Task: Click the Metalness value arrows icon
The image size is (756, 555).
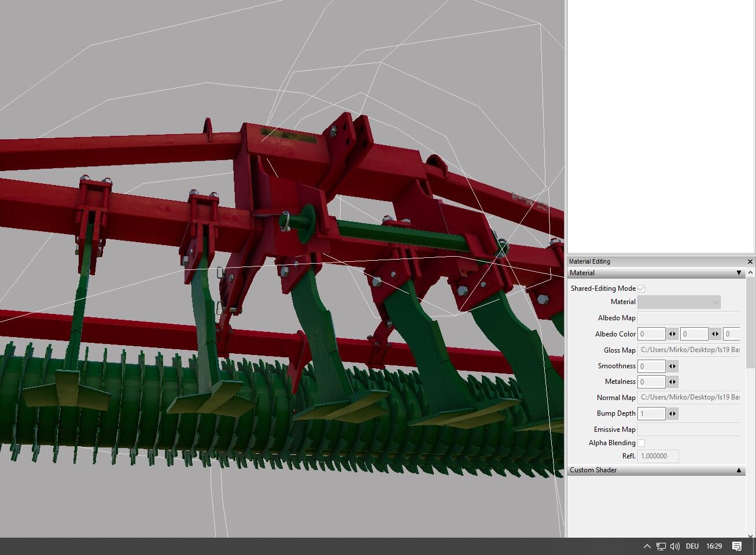Action: click(672, 382)
